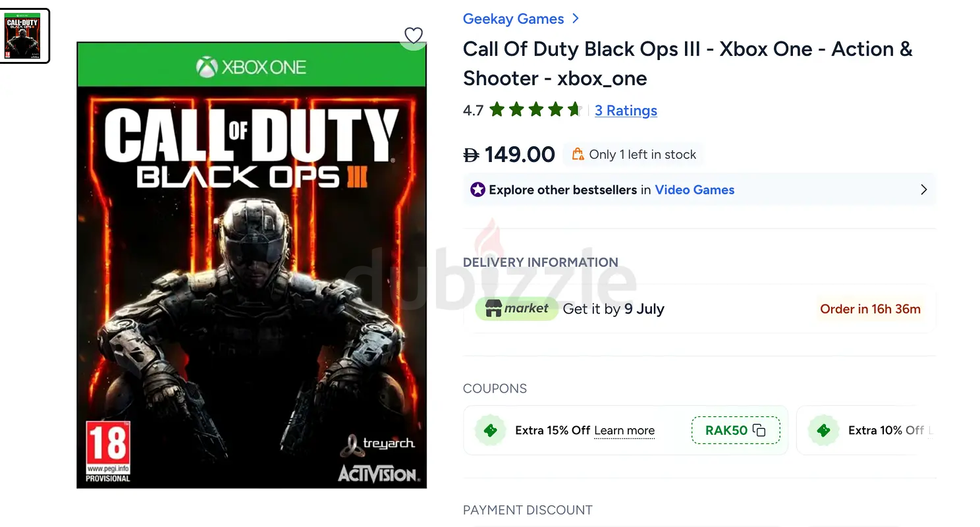Click the green coupon badge beside Extra 15% Off

pyautogui.click(x=490, y=430)
